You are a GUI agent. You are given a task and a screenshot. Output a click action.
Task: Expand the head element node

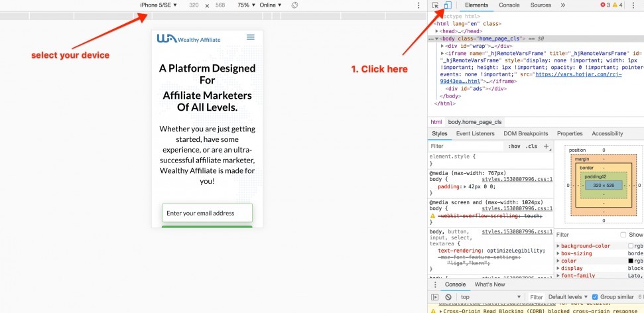pos(437,31)
